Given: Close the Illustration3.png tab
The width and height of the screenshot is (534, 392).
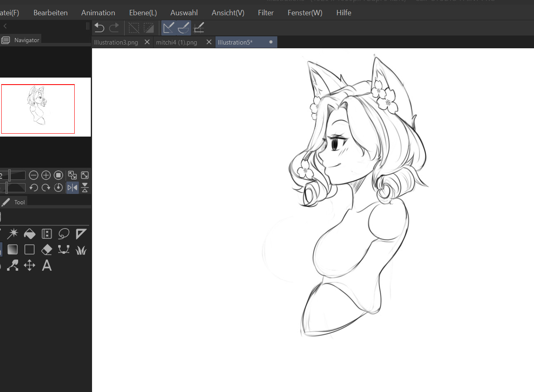Looking at the screenshot, I should pos(147,42).
